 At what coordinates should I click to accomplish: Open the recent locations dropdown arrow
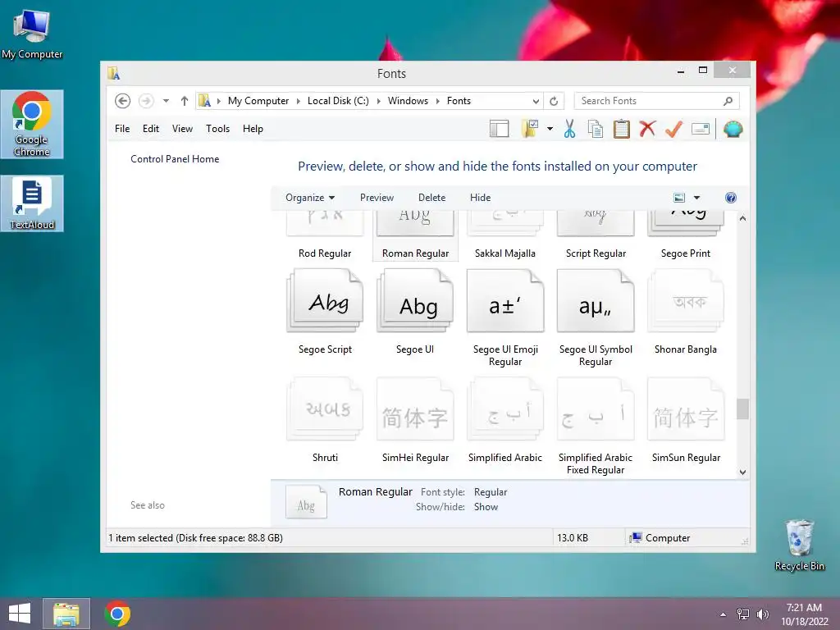coord(166,101)
